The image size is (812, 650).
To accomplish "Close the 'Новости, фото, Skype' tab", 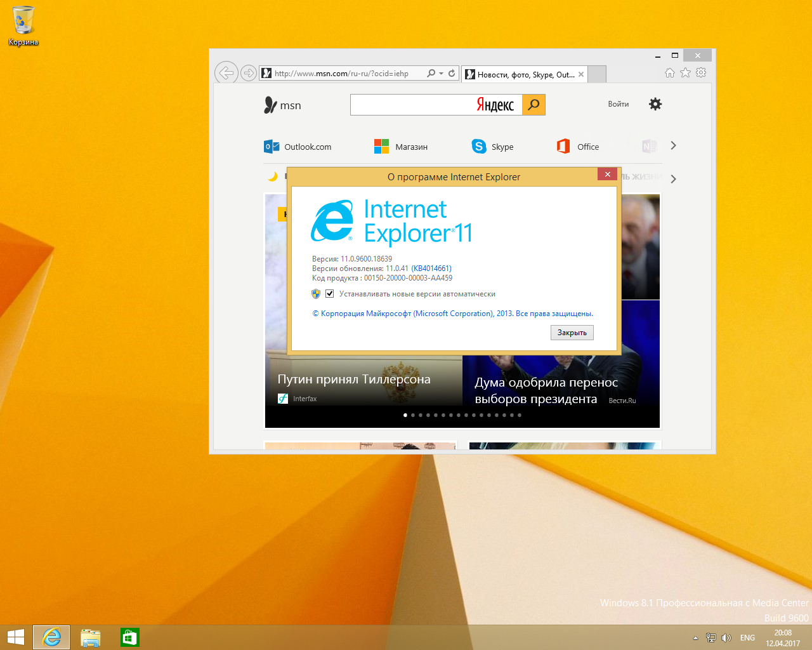I will (581, 74).
